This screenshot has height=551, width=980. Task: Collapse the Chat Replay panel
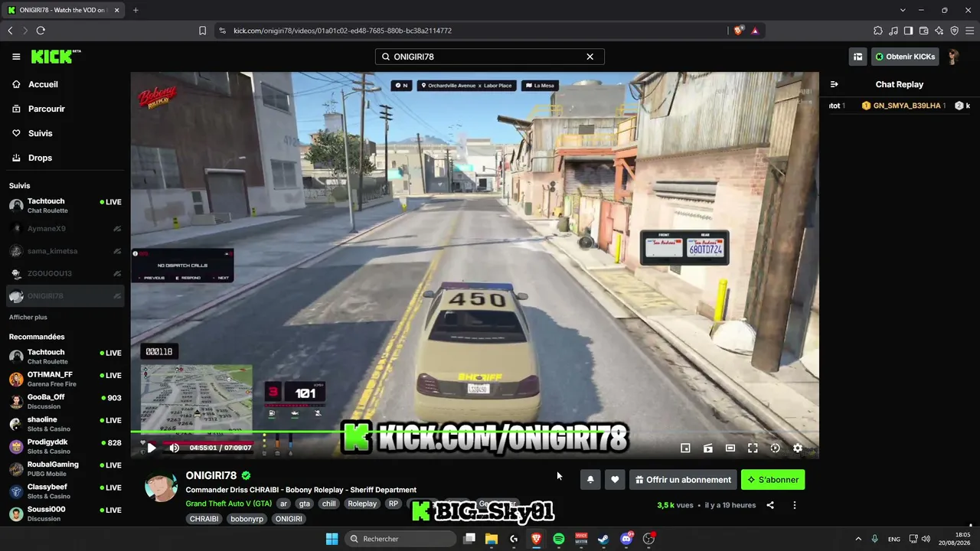tap(834, 84)
